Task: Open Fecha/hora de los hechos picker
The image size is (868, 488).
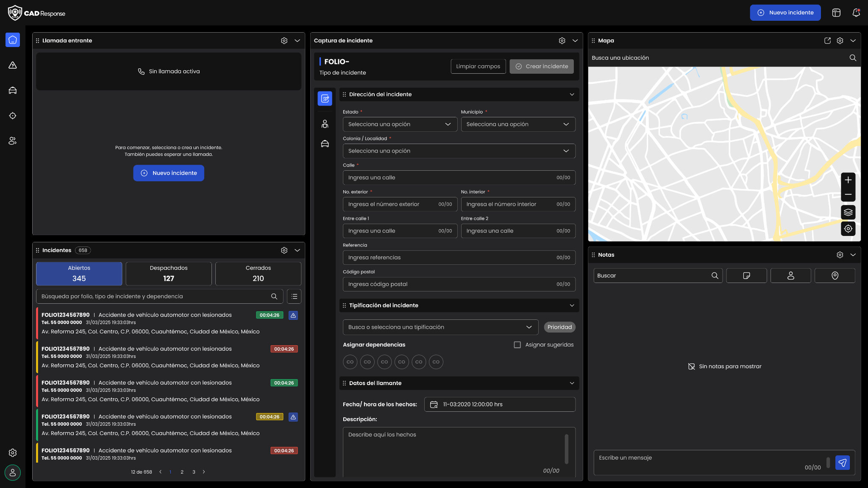Action: click(500, 405)
